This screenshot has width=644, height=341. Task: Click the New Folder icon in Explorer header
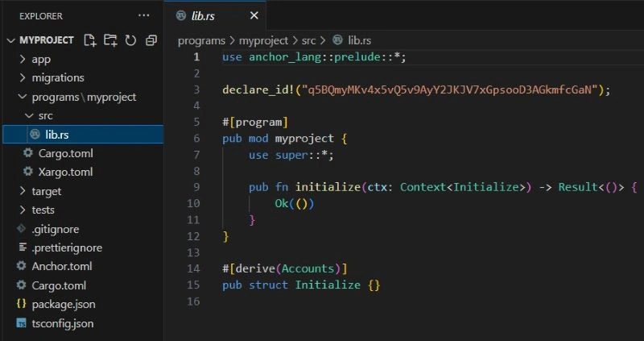coord(110,40)
